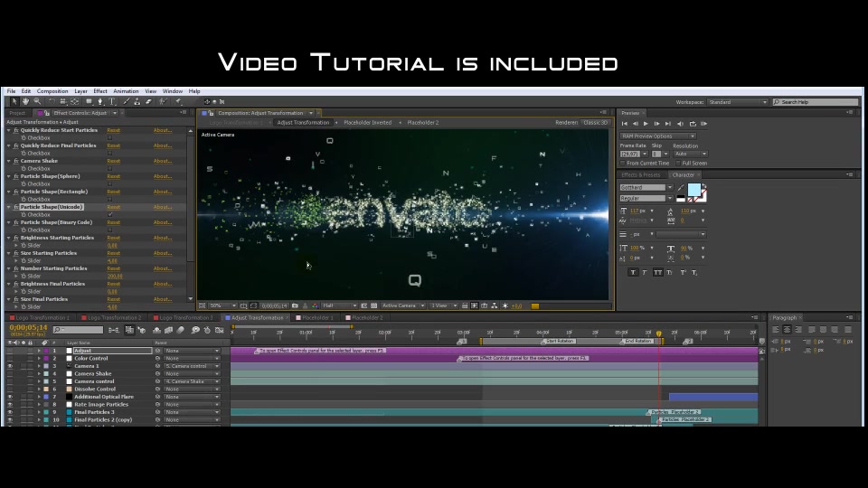Start RAM preview playback

coord(704,124)
